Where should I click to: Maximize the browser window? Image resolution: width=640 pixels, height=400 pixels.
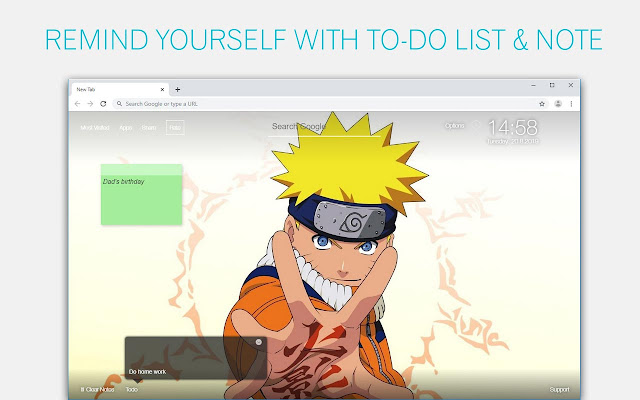coord(552,85)
